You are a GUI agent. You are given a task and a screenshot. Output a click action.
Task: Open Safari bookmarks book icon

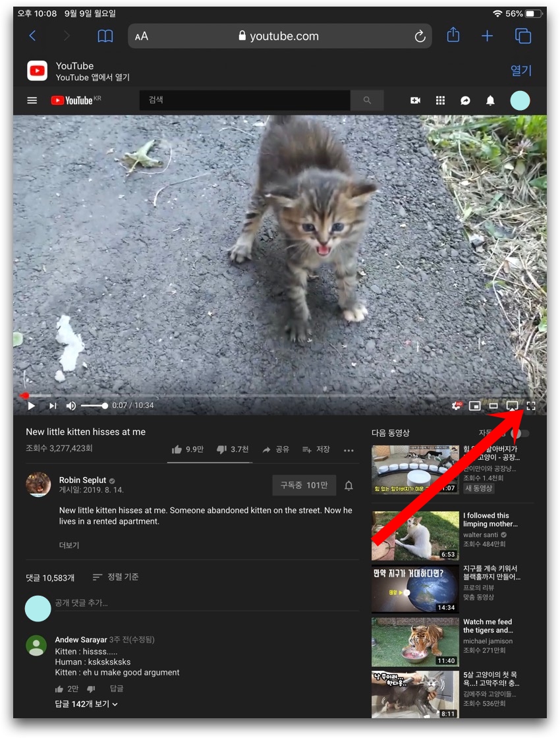(x=105, y=36)
